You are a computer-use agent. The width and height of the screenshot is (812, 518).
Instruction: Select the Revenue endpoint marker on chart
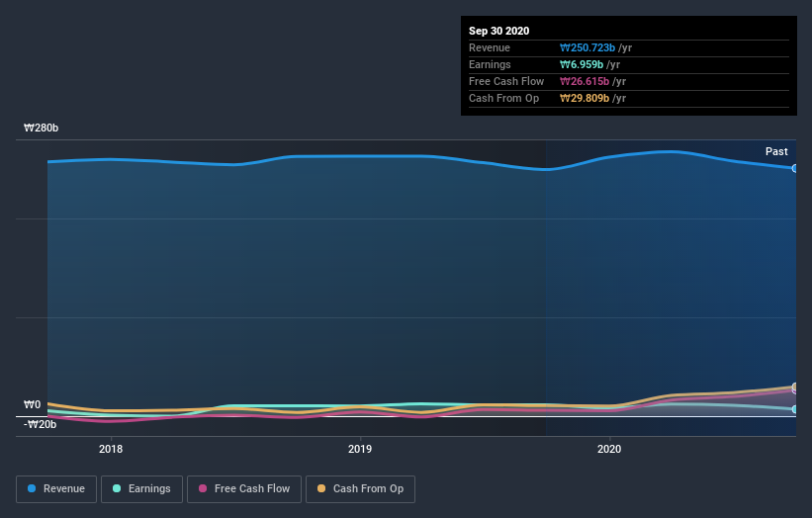795,168
